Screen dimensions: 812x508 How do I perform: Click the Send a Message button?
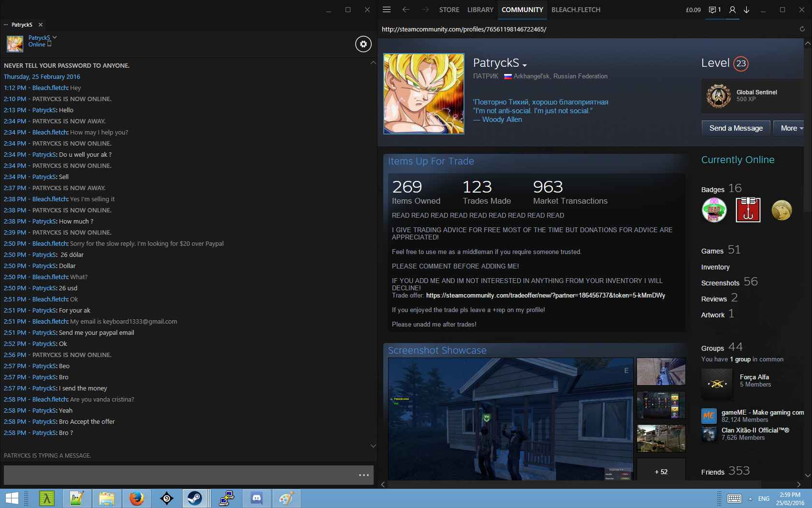(736, 128)
